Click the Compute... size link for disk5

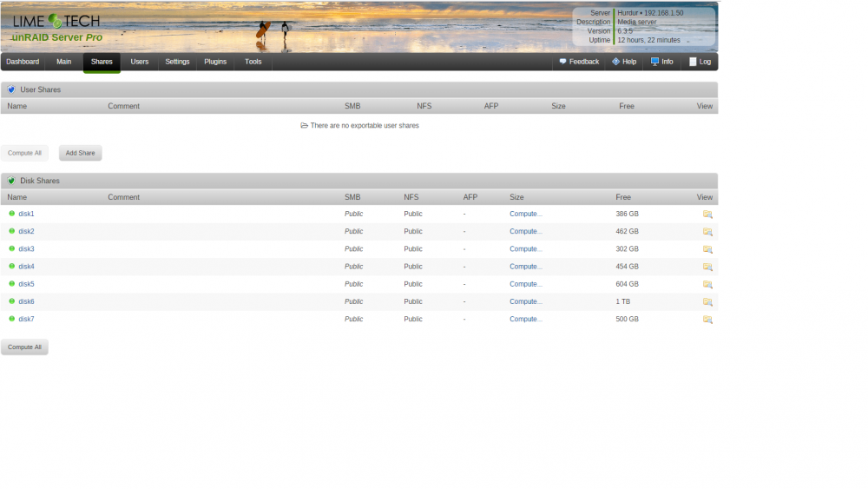[526, 284]
